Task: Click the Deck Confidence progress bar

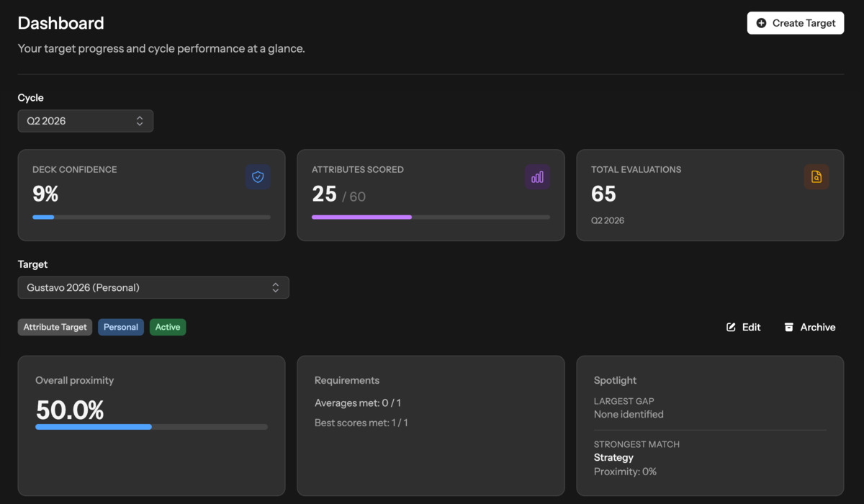Action: 151,217
